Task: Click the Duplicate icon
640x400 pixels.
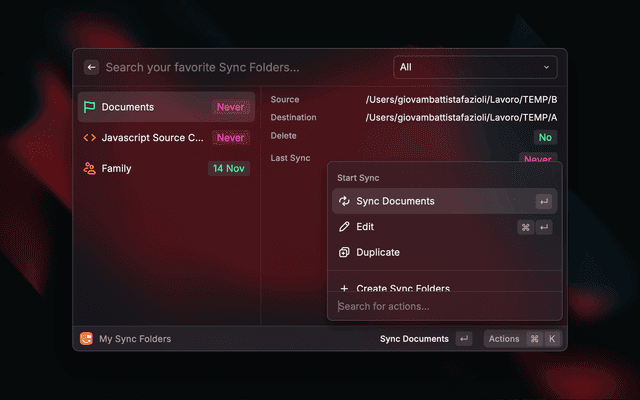Action: coord(344,253)
